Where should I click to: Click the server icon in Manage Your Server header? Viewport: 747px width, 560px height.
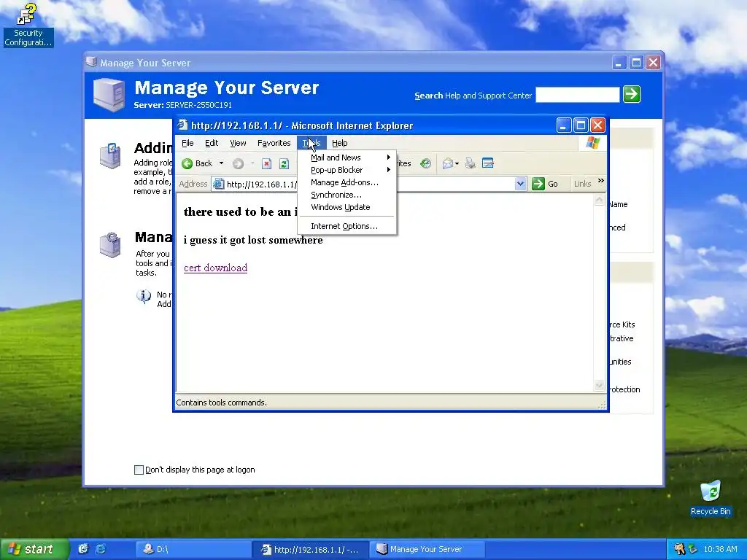click(x=109, y=95)
